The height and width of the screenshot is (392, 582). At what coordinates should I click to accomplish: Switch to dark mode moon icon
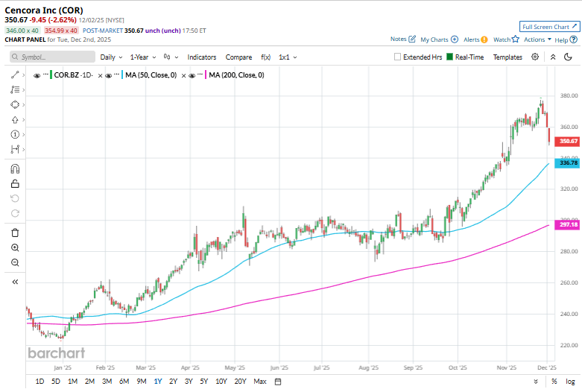(x=569, y=57)
